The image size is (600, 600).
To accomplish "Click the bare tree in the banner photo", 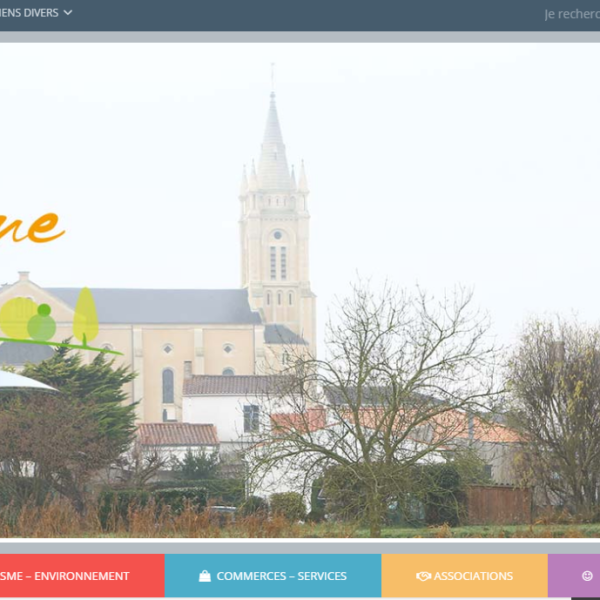I will click(x=380, y=400).
